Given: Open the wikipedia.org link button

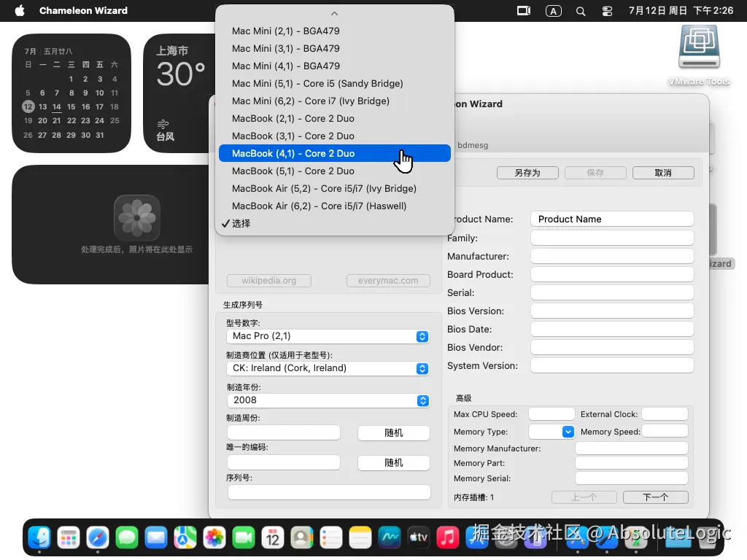Looking at the screenshot, I should pyautogui.click(x=269, y=281).
